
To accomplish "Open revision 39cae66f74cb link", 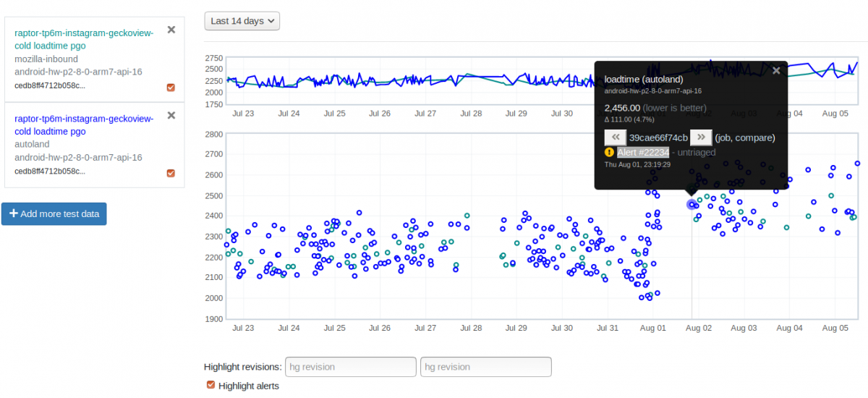I will click(658, 137).
